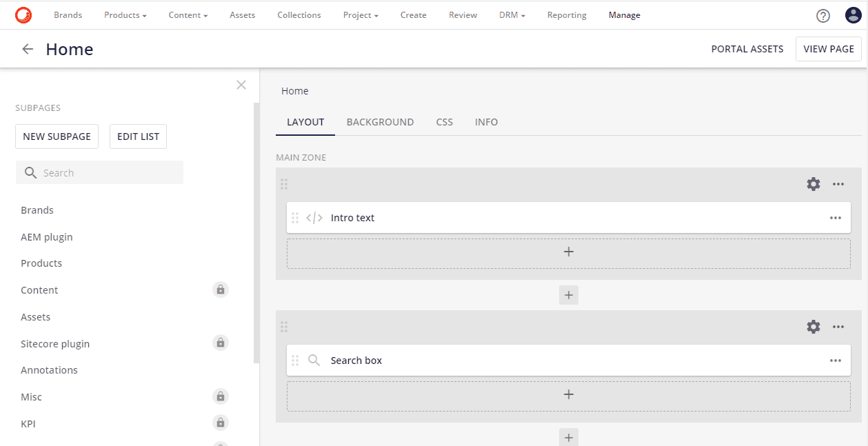This screenshot has width=868, height=446.
Task: Click the code icon on the Intro text component
Action: [x=314, y=218]
